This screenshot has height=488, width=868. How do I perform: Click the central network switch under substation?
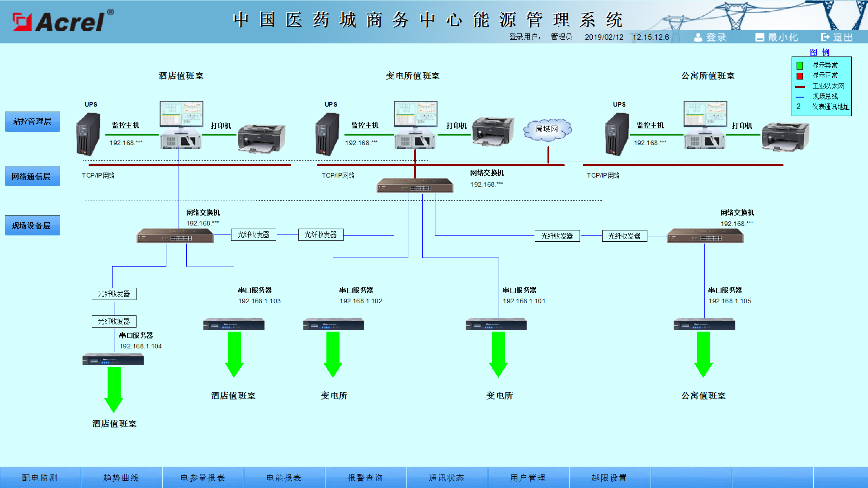point(415,185)
